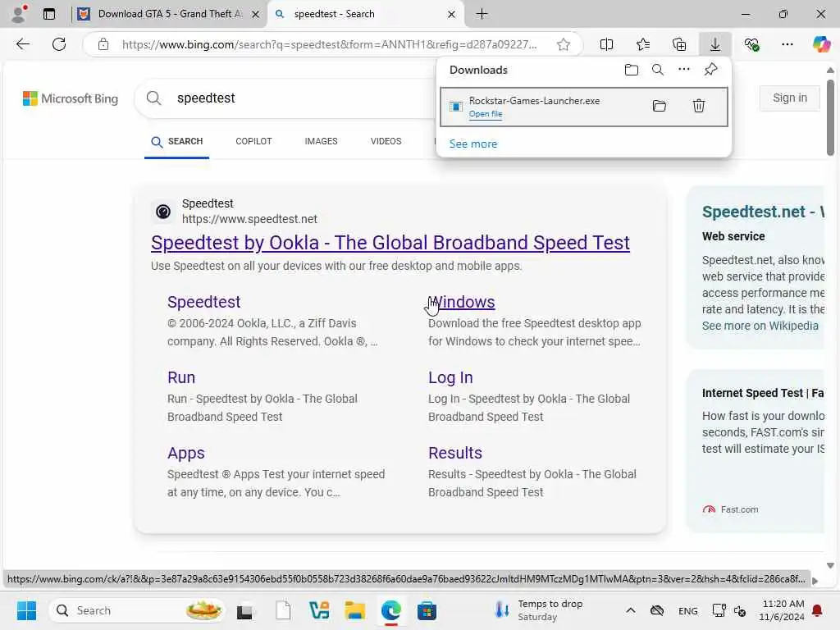Click See more on Wikipedia link
The width and height of the screenshot is (840, 630).
pyautogui.click(x=760, y=326)
